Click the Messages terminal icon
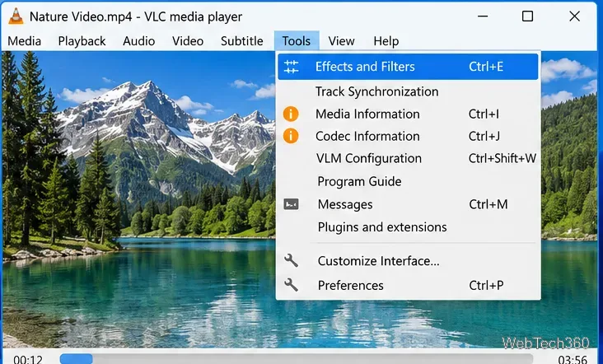 coord(291,204)
